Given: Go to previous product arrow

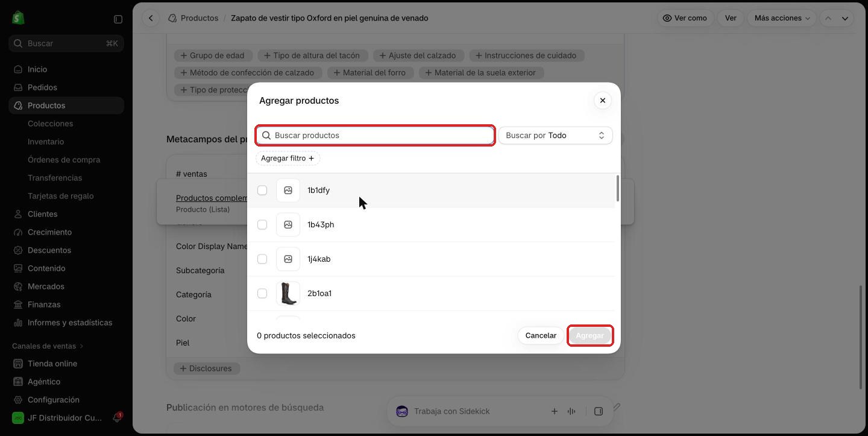Looking at the screenshot, I should click(x=828, y=18).
